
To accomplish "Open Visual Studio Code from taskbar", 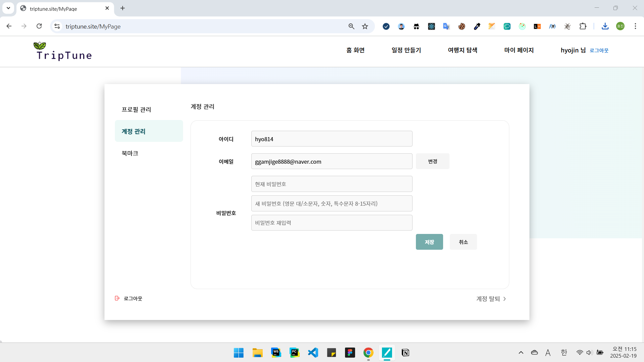I will (x=313, y=352).
